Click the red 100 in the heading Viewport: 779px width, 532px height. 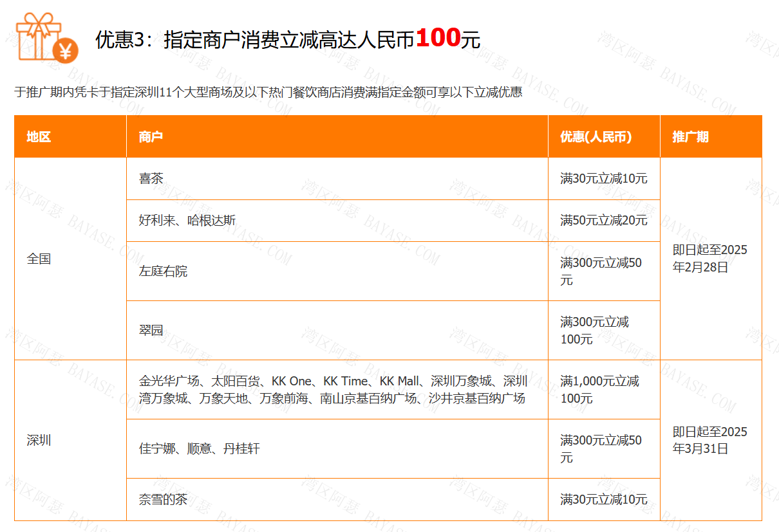coord(438,38)
